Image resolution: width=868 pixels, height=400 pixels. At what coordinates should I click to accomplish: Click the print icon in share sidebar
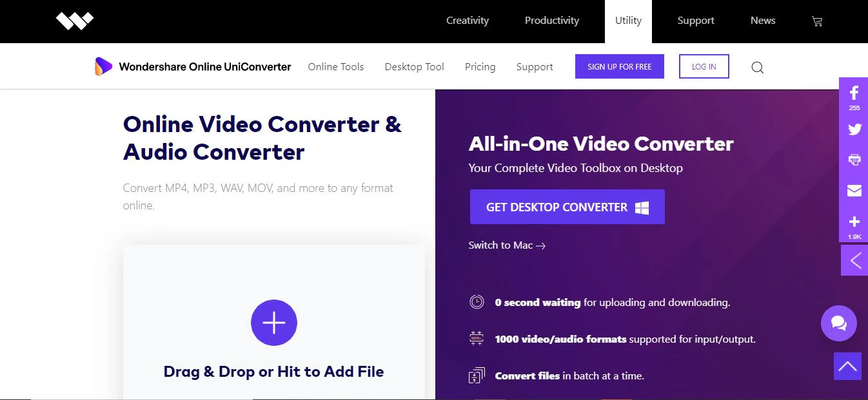[x=854, y=160]
